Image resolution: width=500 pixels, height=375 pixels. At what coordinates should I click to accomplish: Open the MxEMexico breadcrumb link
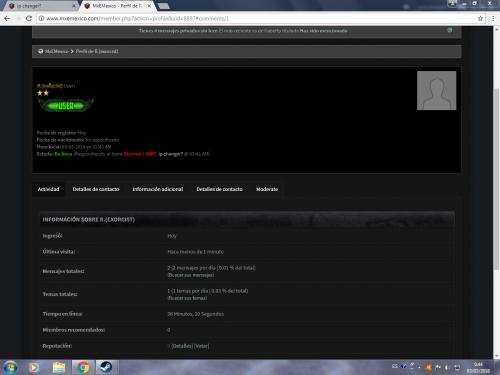pos(57,51)
